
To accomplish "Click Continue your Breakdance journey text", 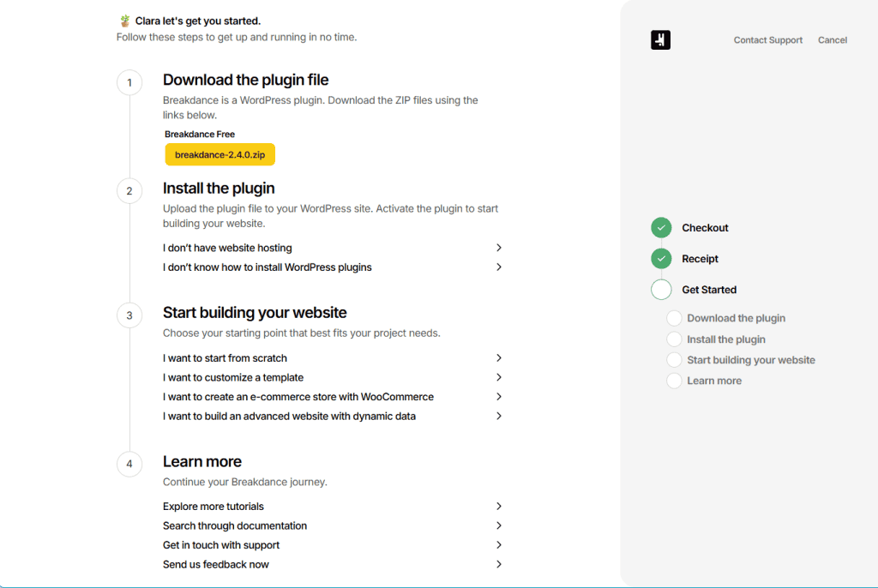I will (x=245, y=482).
